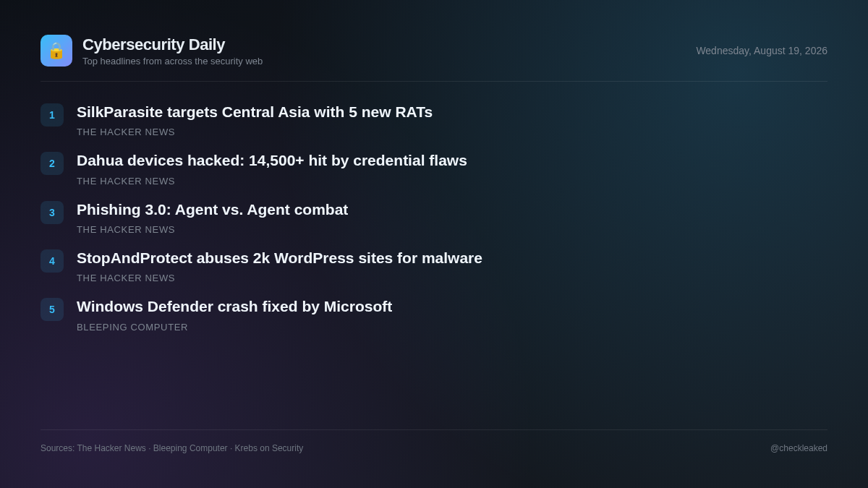The height and width of the screenshot is (488, 868).
Task: Select the number 2 rank badge
Action: pyautogui.click(x=52, y=163)
